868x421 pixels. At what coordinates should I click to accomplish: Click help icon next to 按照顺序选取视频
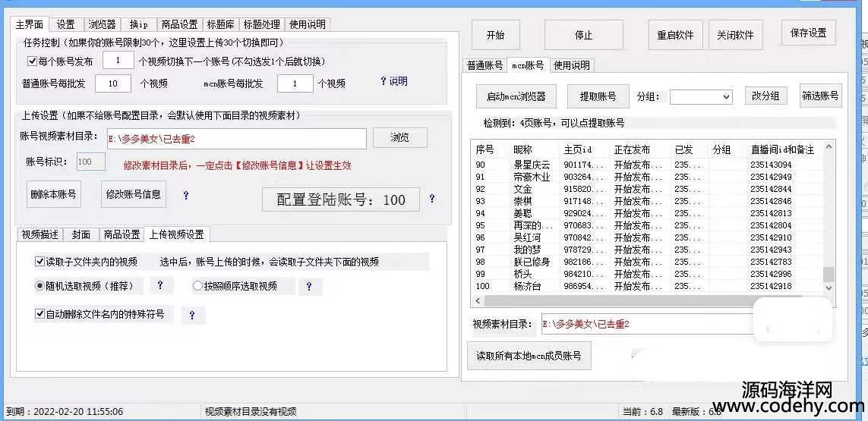(309, 287)
